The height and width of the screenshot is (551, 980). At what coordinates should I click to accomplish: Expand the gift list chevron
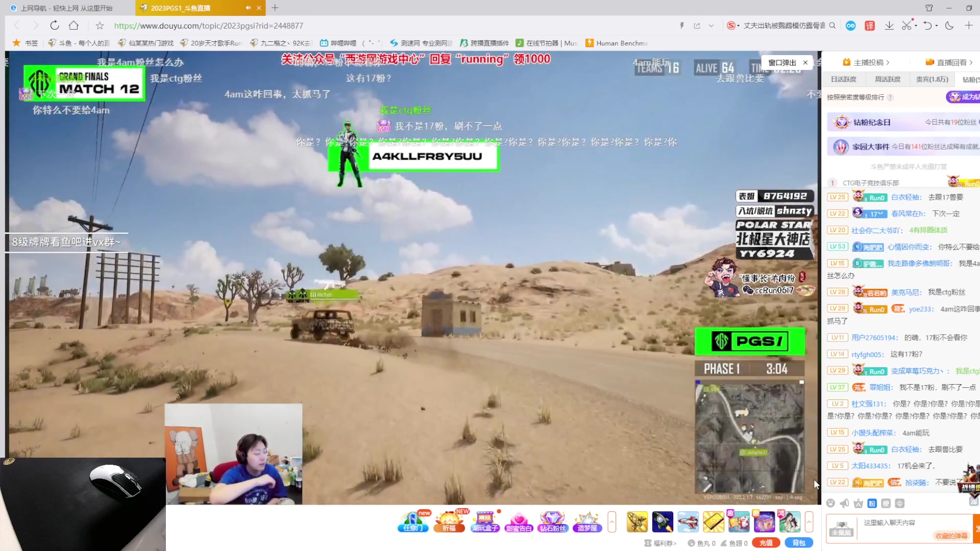[x=809, y=521]
